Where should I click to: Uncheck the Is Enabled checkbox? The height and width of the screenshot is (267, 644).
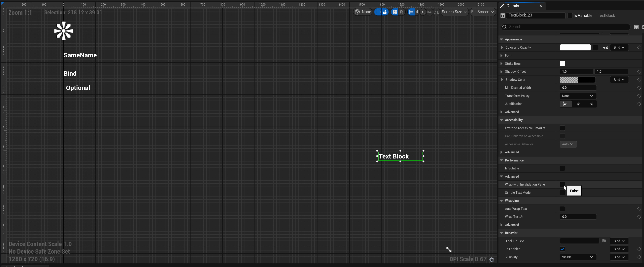click(x=562, y=249)
